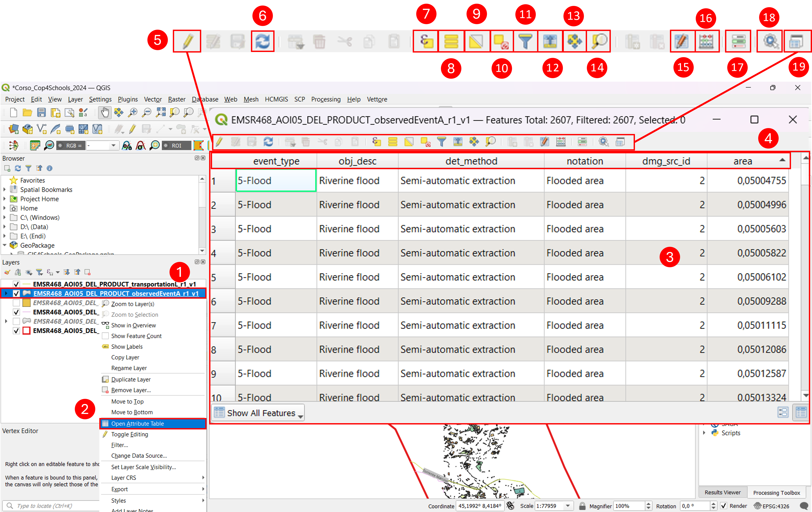The image size is (812, 512).
Task: Reload the table in attribute table window toolbar
Action: coord(268,142)
